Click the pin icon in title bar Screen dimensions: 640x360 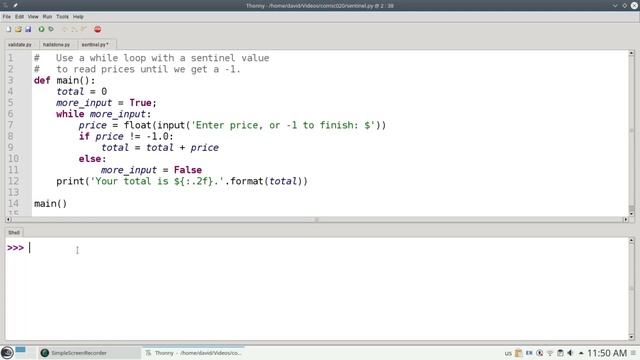point(15,5)
